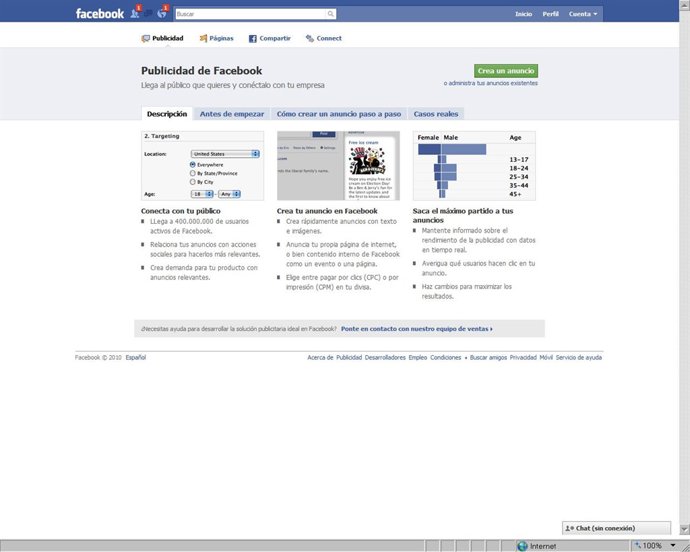The height and width of the screenshot is (552, 690).
Task: Click the search magnifier icon
Action: pos(330,14)
